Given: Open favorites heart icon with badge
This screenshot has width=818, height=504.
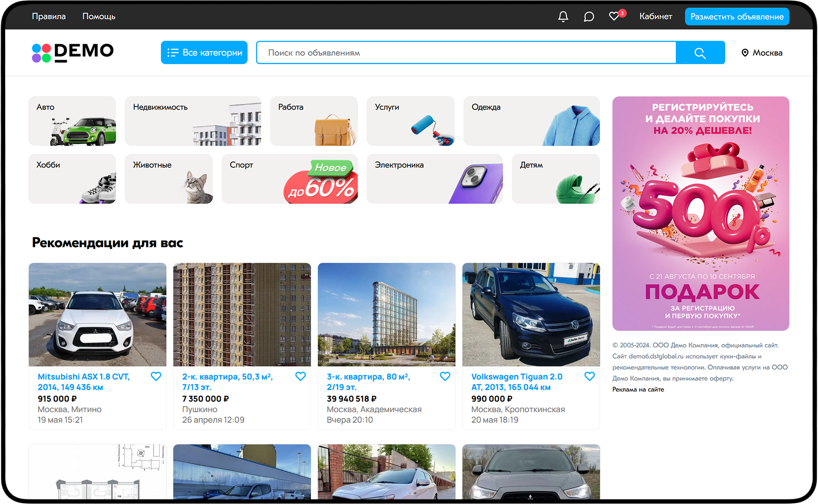Looking at the screenshot, I should (x=614, y=16).
